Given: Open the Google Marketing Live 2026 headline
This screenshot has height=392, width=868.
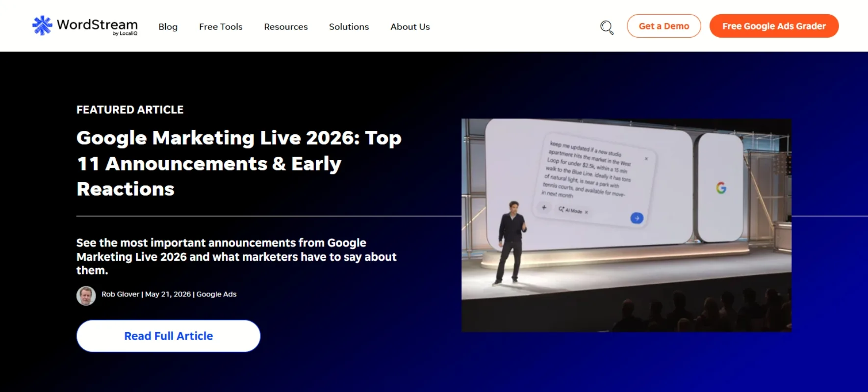Looking at the screenshot, I should pos(239,163).
